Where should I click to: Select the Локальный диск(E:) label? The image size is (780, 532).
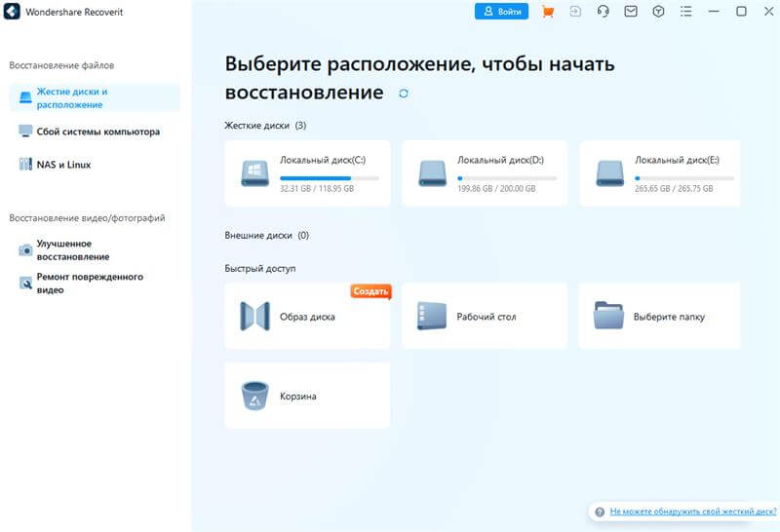point(677,160)
